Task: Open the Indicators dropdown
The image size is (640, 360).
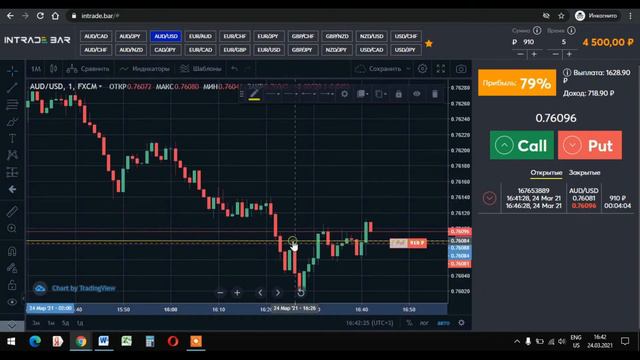Action: (145, 69)
